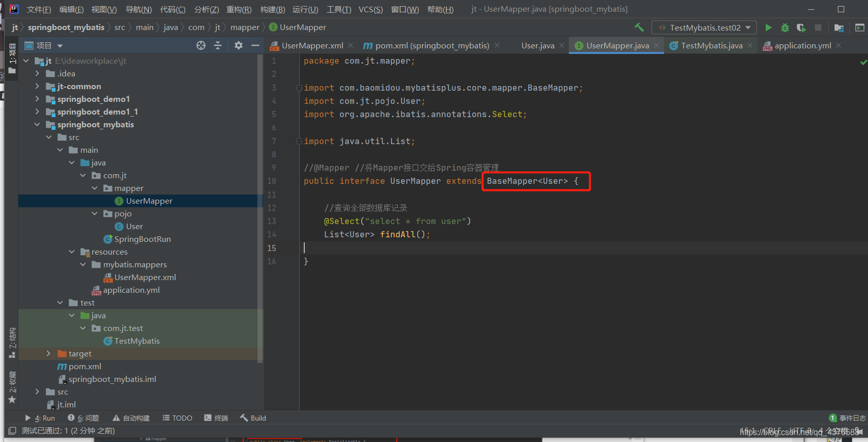Click the mapper breadcrumb in navigation bar
The image size is (868, 442).
click(x=245, y=27)
